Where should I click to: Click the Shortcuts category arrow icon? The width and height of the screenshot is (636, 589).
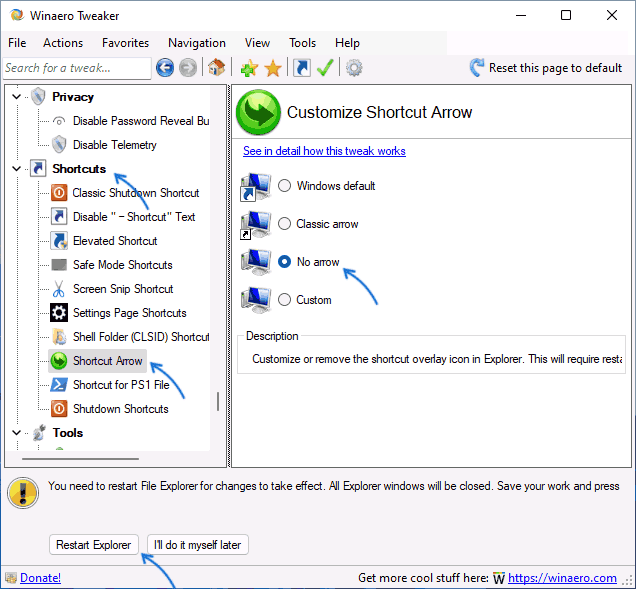pyautogui.click(x=38, y=168)
